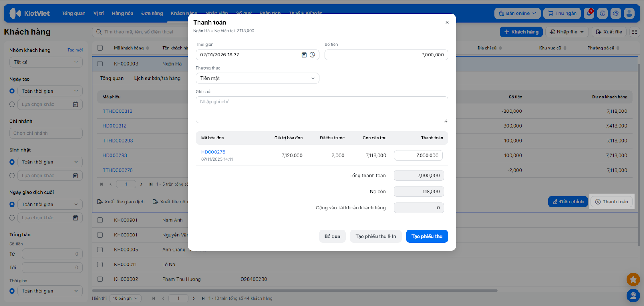644x306 pixels.
Task: Open the Vị trí menu
Action: 99,13
